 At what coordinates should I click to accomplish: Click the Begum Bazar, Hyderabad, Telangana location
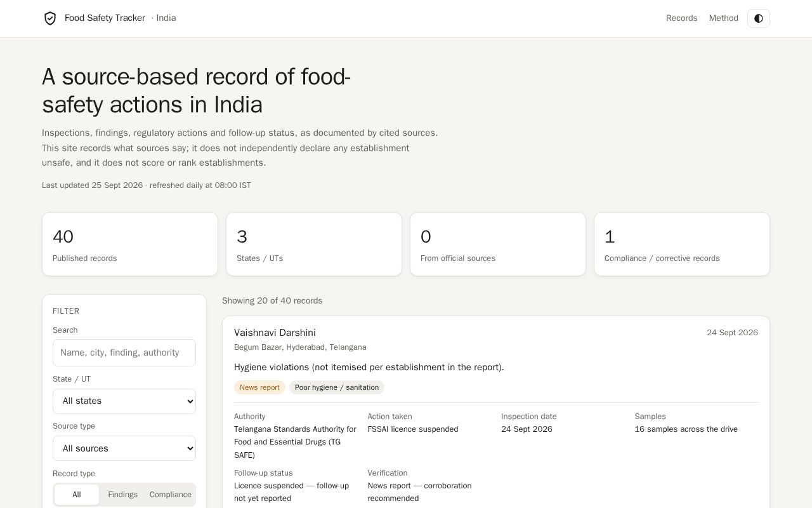(x=300, y=347)
